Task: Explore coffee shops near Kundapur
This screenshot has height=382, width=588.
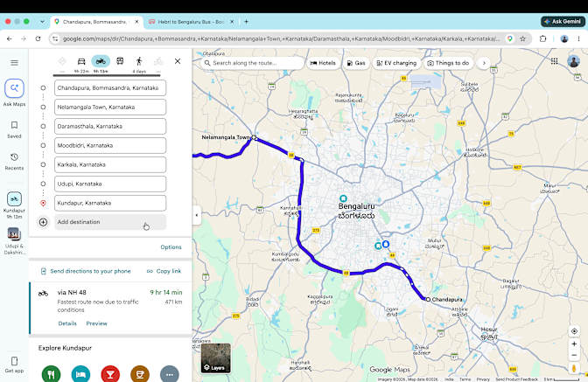Action: pos(140,374)
